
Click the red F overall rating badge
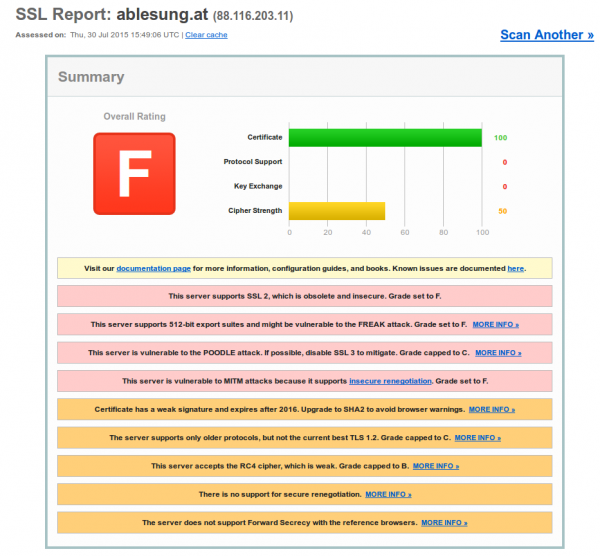134,174
